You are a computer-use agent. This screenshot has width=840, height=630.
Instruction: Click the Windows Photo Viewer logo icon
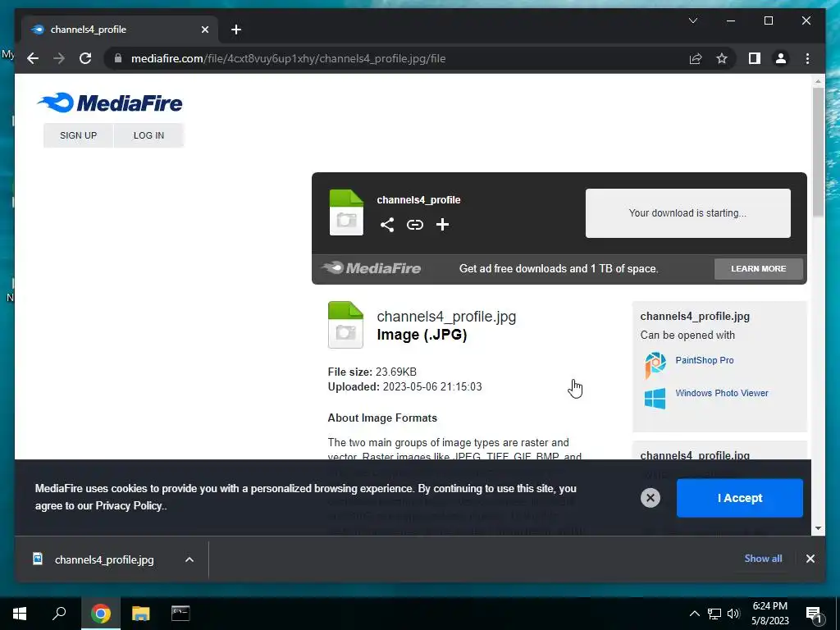[x=655, y=399]
